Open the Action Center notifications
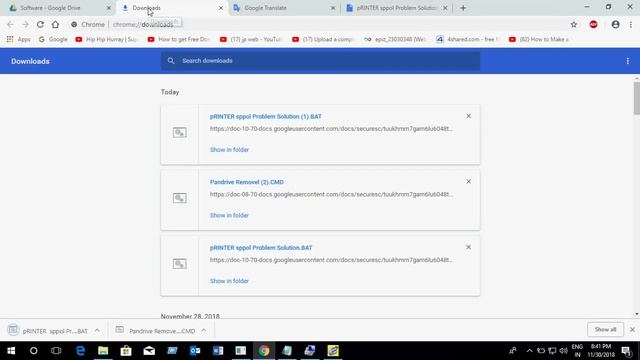The height and width of the screenshot is (360, 640). pos(627,351)
